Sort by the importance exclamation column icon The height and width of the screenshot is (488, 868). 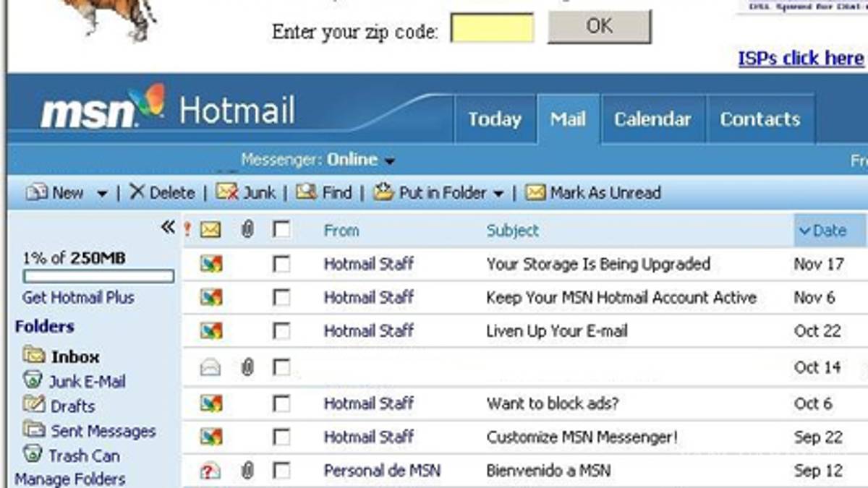(188, 230)
